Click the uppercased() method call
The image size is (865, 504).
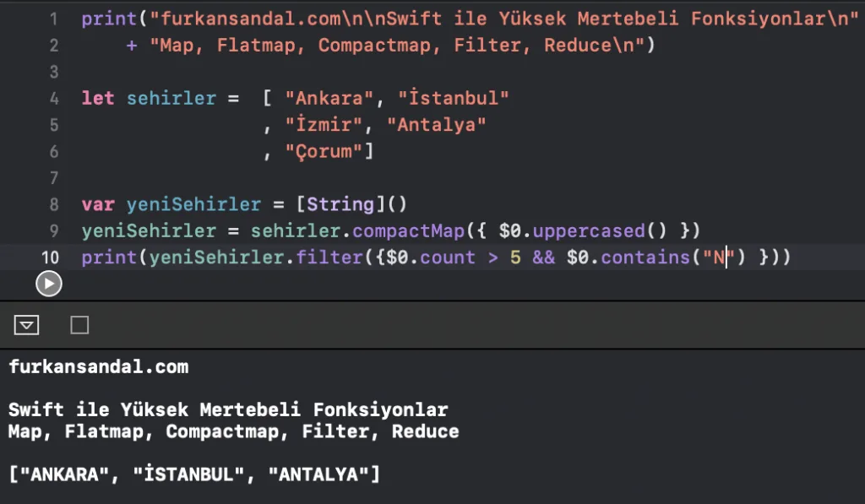[600, 231]
